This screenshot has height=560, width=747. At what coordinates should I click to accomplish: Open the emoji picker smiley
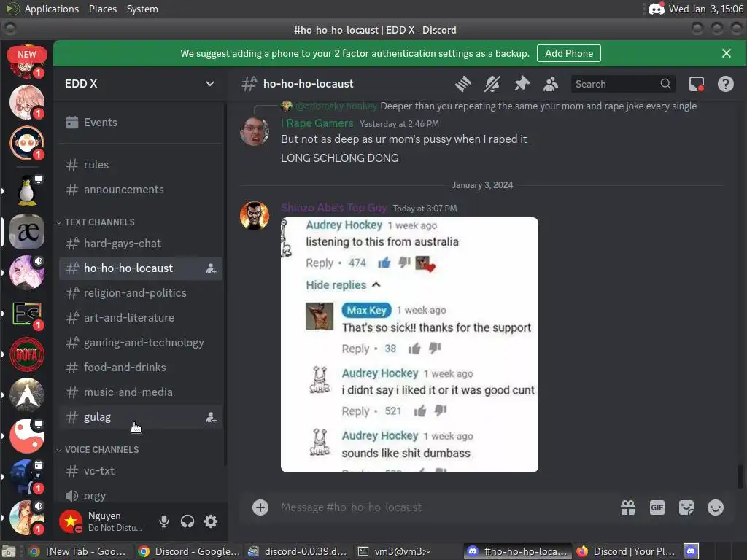(715, 507)
